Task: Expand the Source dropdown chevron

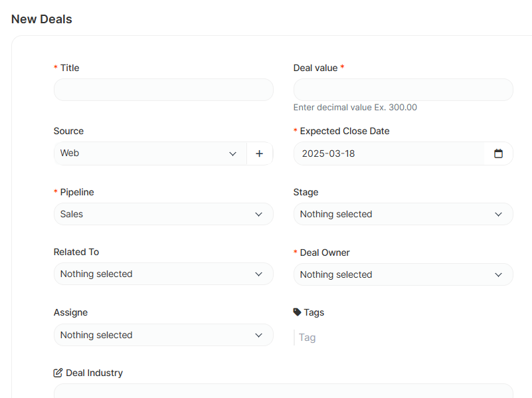Action: pyautogui.click(x=233, y=153)
